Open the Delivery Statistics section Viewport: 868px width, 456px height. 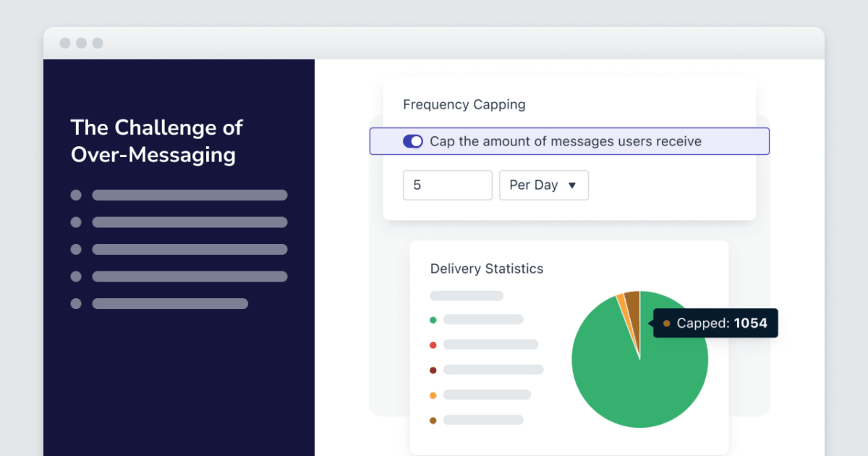(x=487, y=269)
